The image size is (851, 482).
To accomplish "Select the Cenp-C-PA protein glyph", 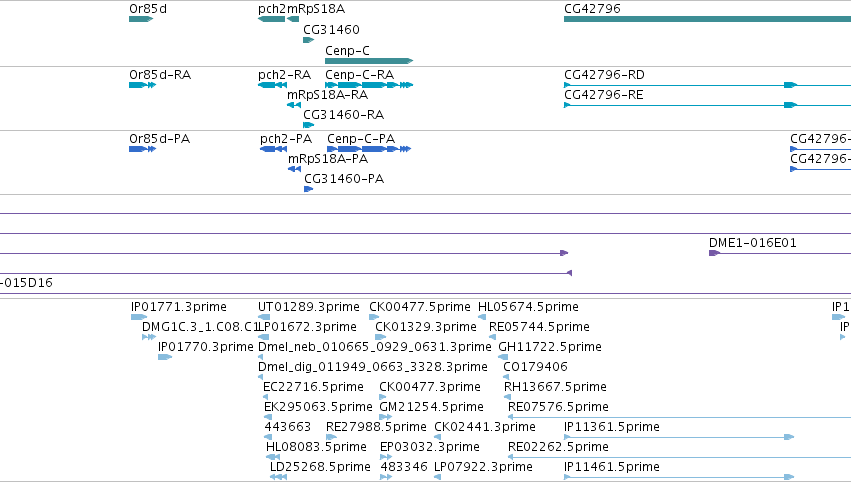I will tap(369, 149).
